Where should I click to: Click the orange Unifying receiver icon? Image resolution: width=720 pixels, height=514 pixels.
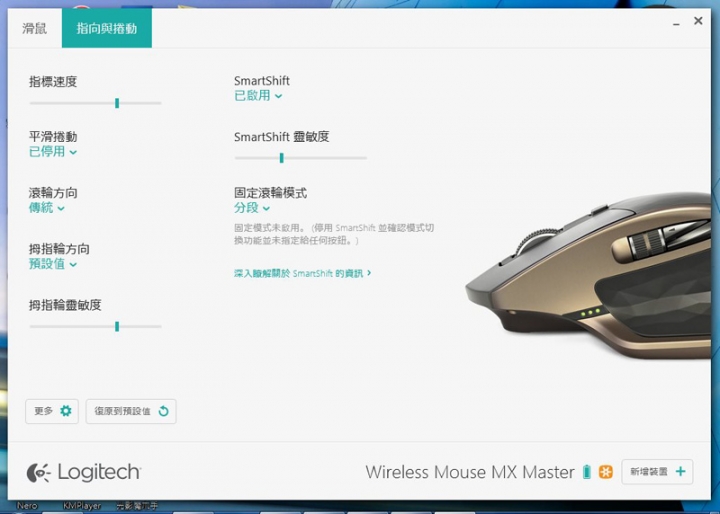tap(606, 472)
